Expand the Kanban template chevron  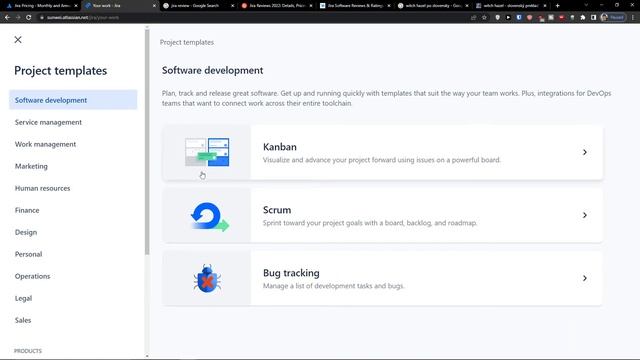(x=584, y=152)
